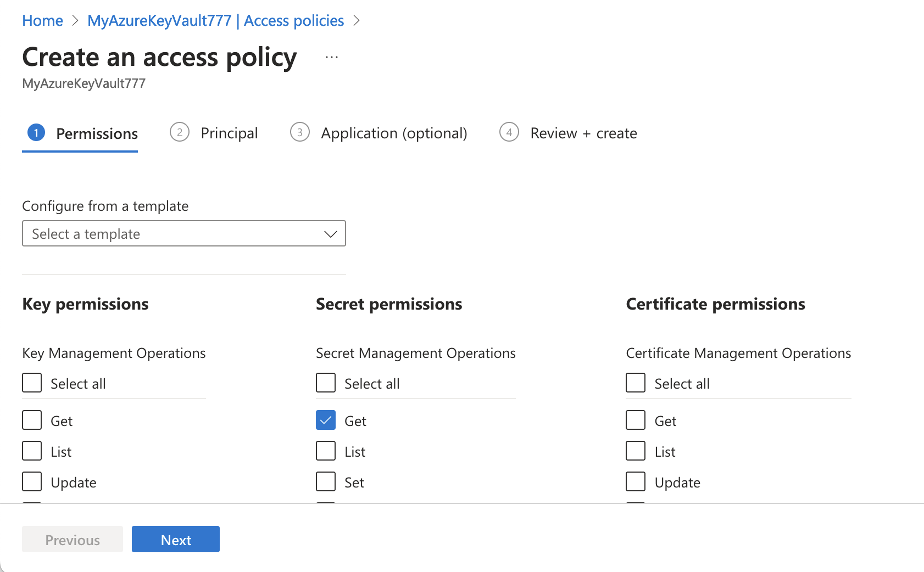
Task: Navigate to the Home breadcrumb link
Action: tap(42, 21)
